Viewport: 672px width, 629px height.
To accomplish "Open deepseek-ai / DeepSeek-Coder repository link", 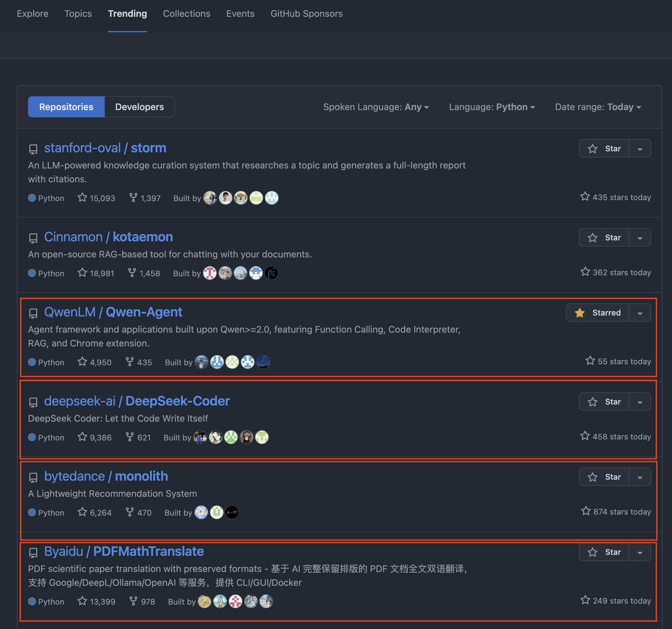I will [137, 401].
